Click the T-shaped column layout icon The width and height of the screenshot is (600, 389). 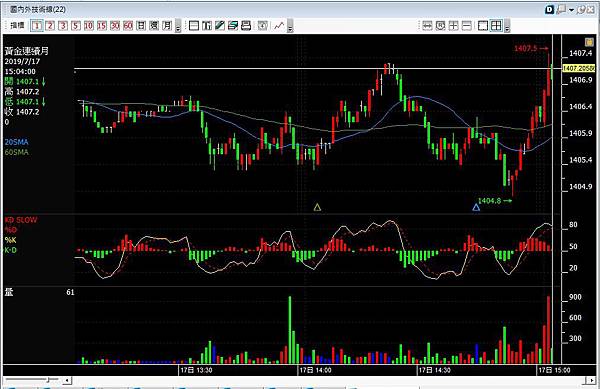207,26
